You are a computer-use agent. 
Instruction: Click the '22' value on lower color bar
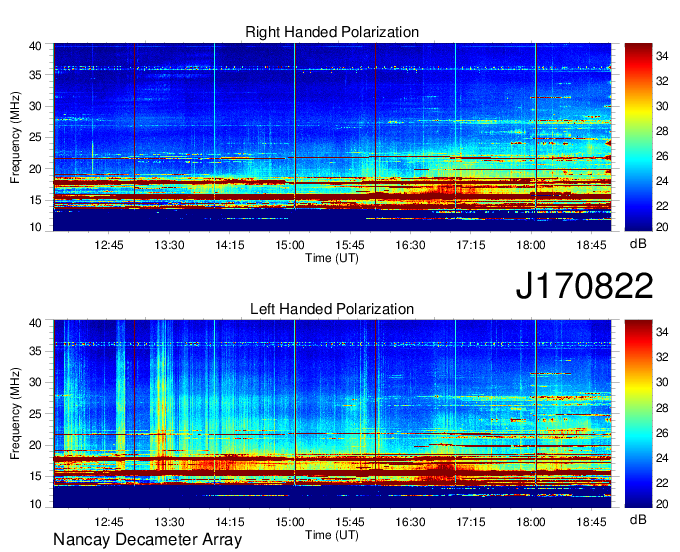[662, 483]
